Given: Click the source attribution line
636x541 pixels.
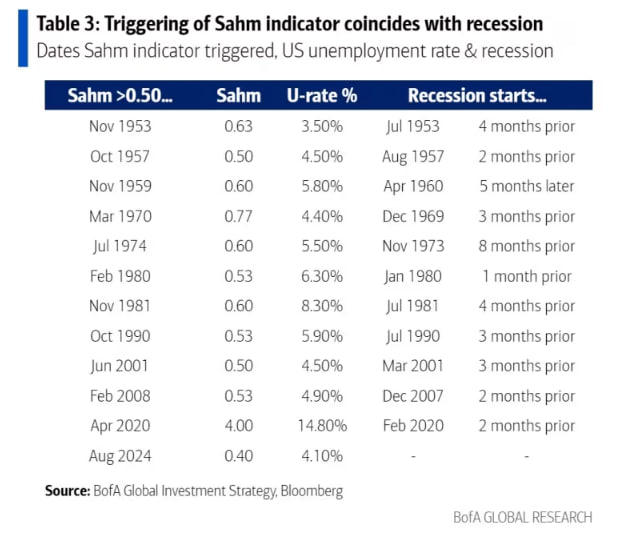Looking at the screenshot, I should pos(193,491).
